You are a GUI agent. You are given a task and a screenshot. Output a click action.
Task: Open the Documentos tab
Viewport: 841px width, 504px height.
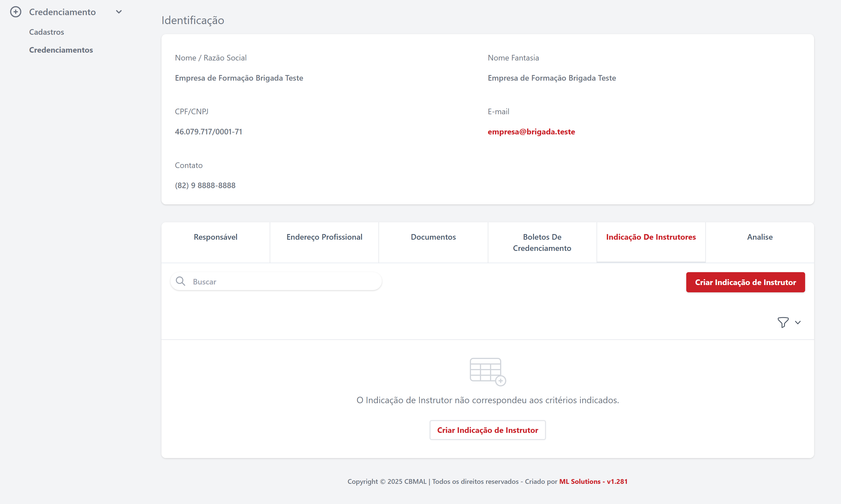[x=433, y=237]
